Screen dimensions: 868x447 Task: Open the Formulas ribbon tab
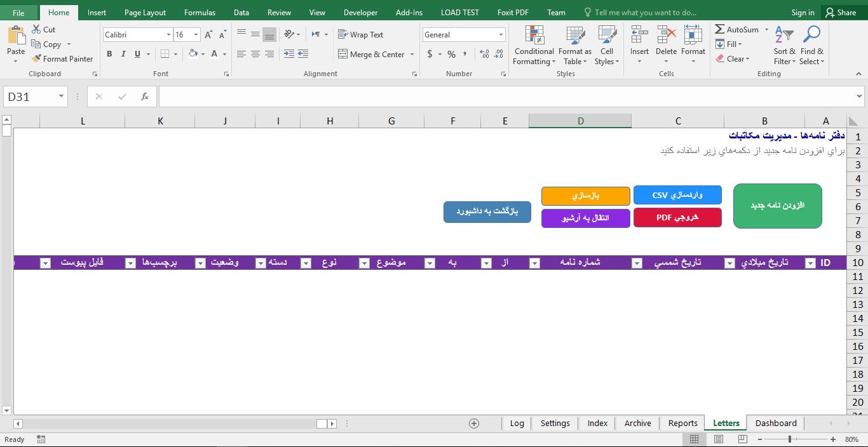tap(200, 12)
